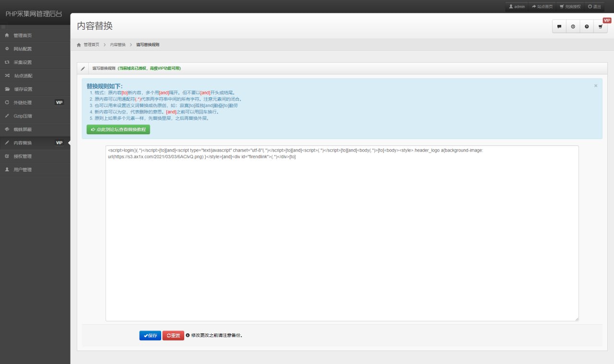Open 蜘蛛屏蔽 in the sidebar
Viewport: 614px width, 364px height.
point(23,129)
